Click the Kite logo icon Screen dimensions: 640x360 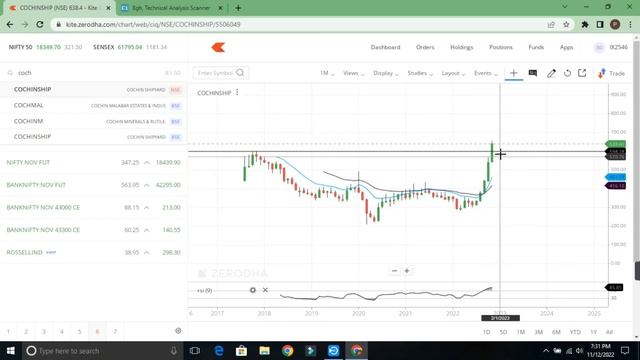click(218, 47)
